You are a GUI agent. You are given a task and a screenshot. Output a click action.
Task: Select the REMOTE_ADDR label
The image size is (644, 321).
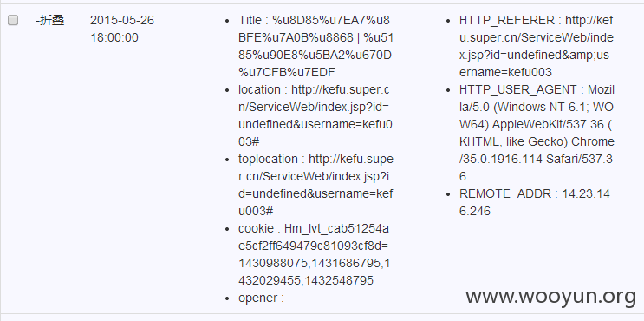505,193
